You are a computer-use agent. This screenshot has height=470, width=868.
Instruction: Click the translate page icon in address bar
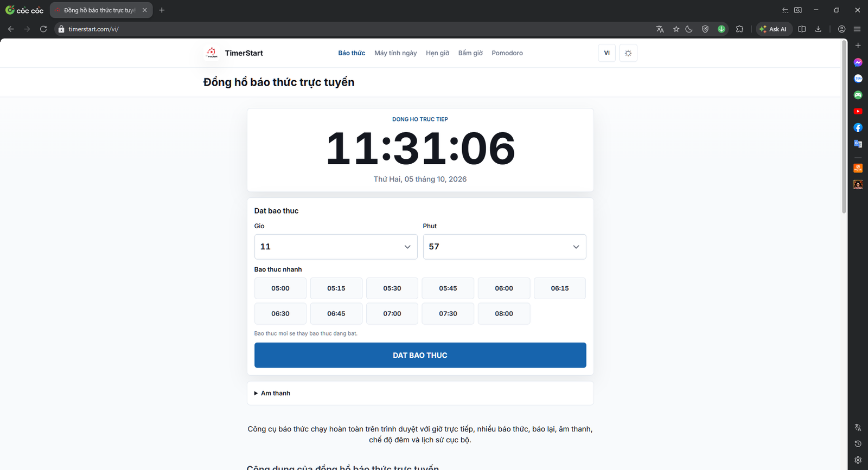point(660,29)
